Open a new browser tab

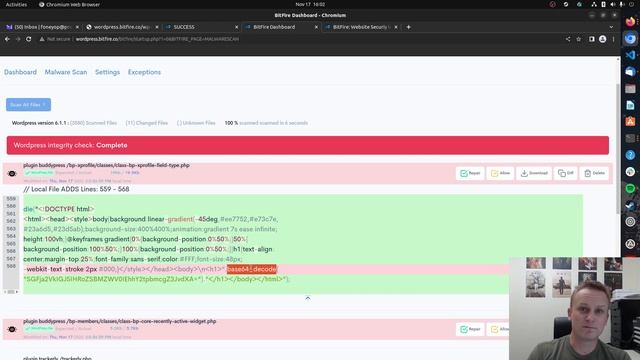(x=408, y=27)
